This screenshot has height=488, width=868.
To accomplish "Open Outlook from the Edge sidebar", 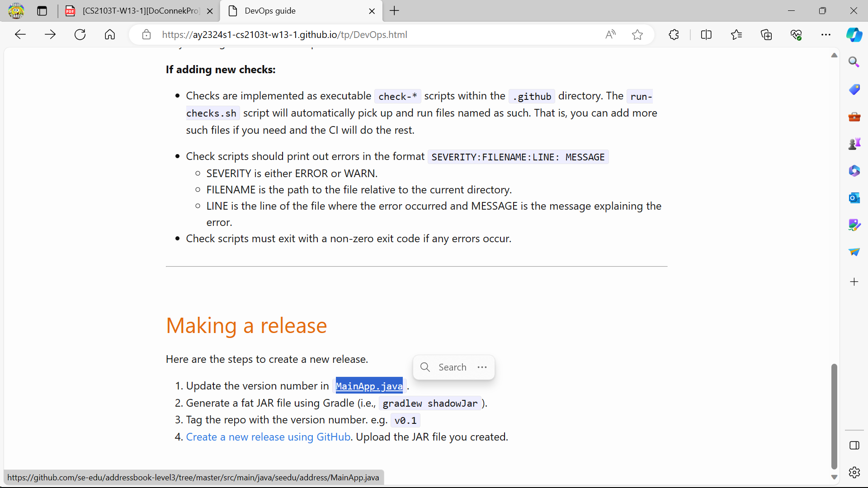I will pos(854,198).
